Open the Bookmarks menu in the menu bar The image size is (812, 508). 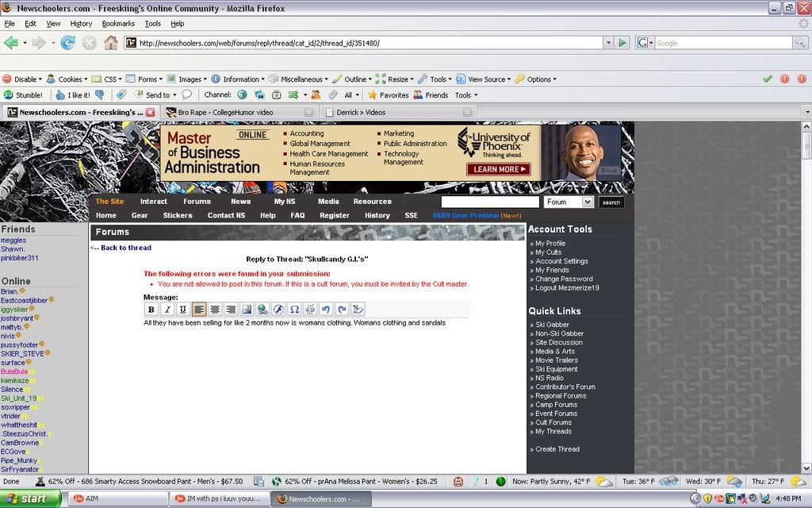pos(118,24)
